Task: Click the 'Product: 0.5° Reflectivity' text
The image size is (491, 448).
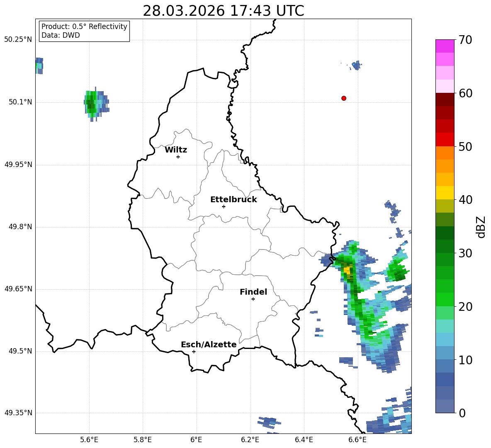Action: point(84,26)
